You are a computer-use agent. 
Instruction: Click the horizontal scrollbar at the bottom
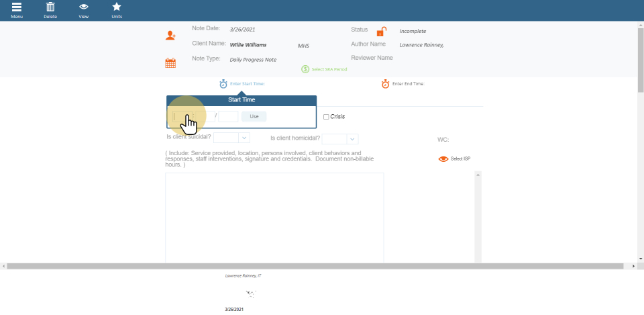tap(319, 267)
